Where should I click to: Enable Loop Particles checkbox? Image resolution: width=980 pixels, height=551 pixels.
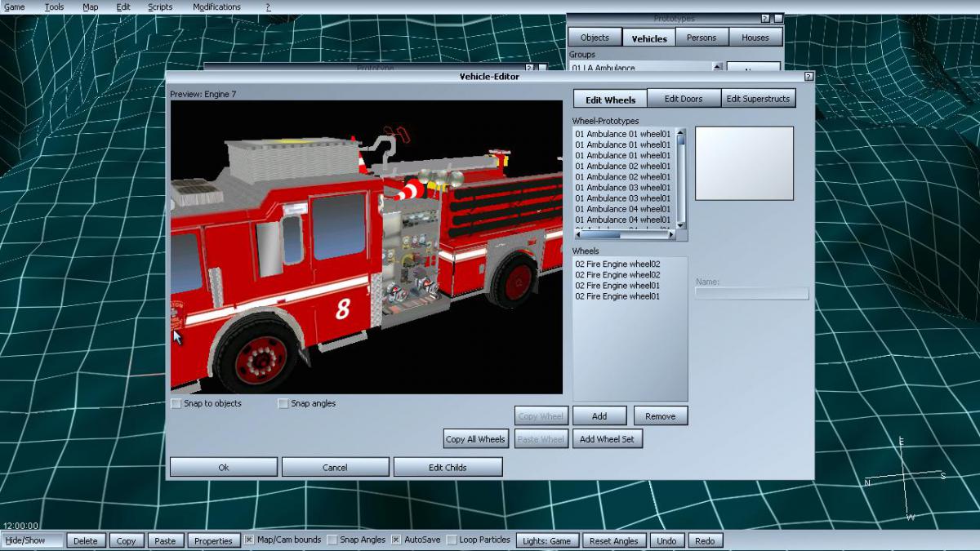(x=452, y=540)
